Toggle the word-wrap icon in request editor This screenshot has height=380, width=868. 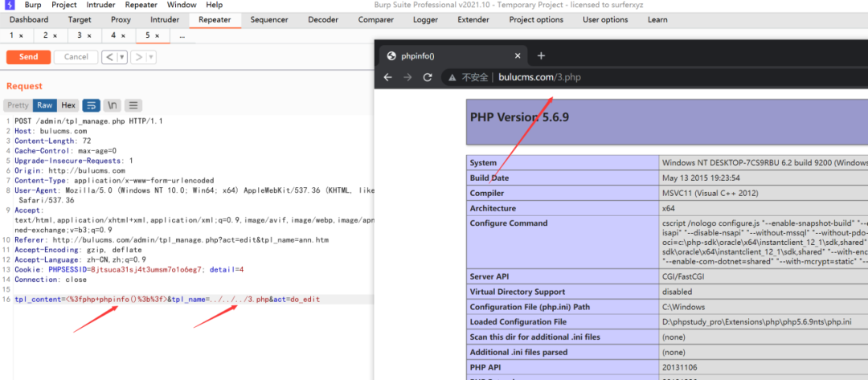click(92, 105)
